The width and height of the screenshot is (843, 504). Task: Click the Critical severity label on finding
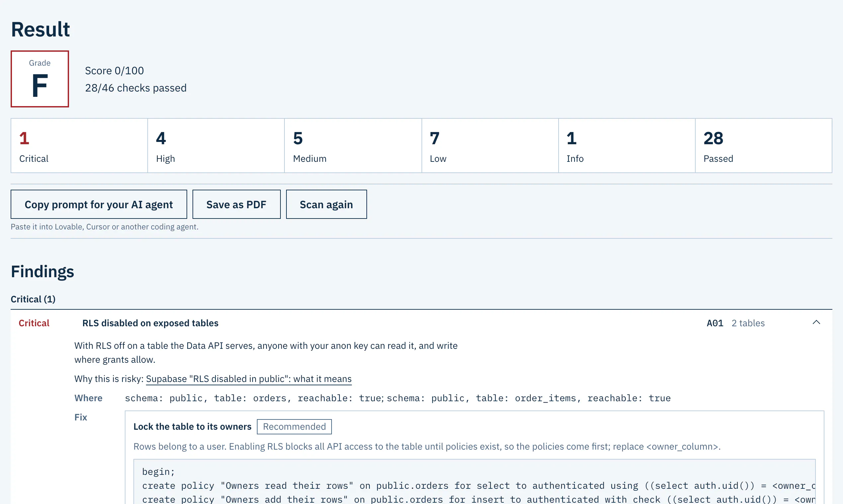coord(34,323)
